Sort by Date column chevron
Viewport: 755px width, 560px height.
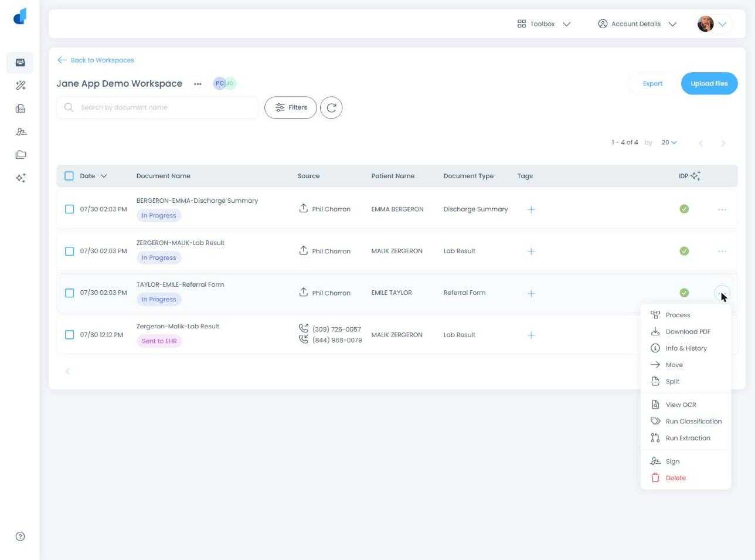(x=104, y=176)
